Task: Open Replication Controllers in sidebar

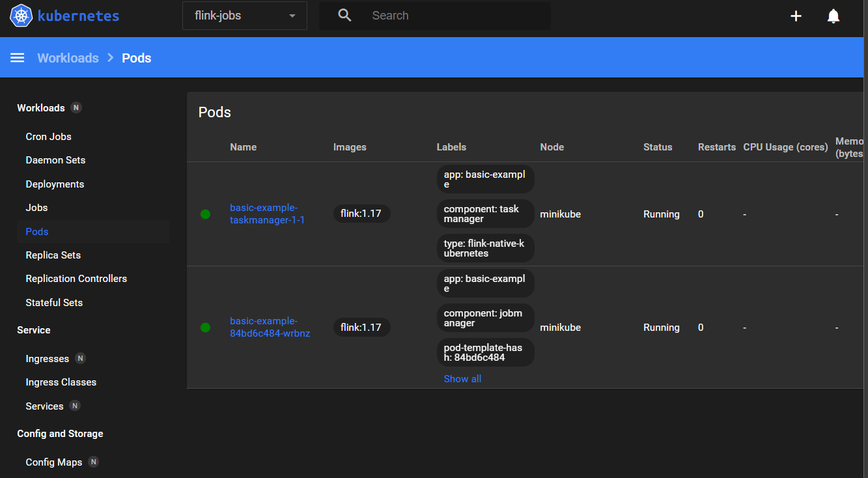Action: 76,279
